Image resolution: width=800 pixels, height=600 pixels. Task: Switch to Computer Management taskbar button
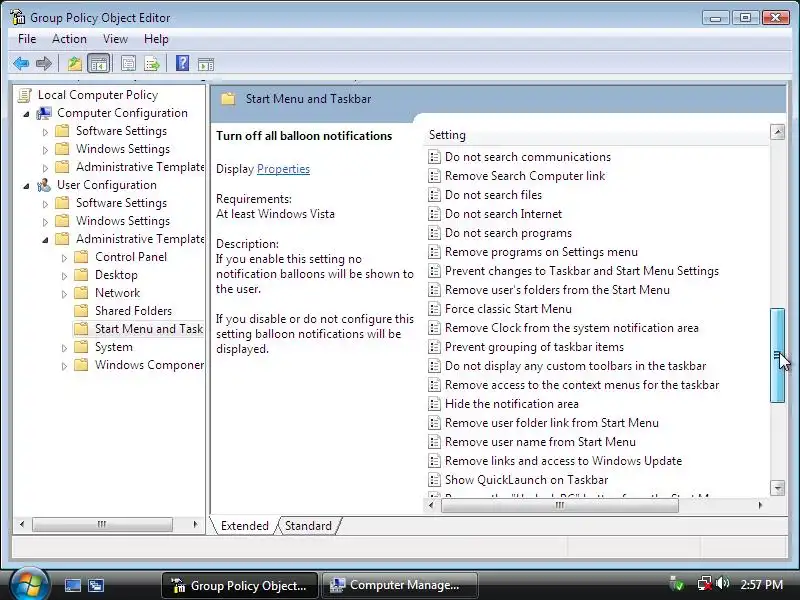pyautogui.click(x=401, y=585)
